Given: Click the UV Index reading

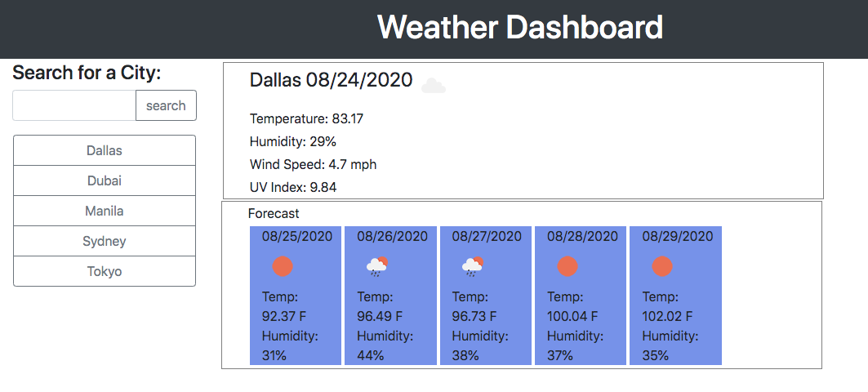Looking at the screenshot, I should [x=293, y=187].
